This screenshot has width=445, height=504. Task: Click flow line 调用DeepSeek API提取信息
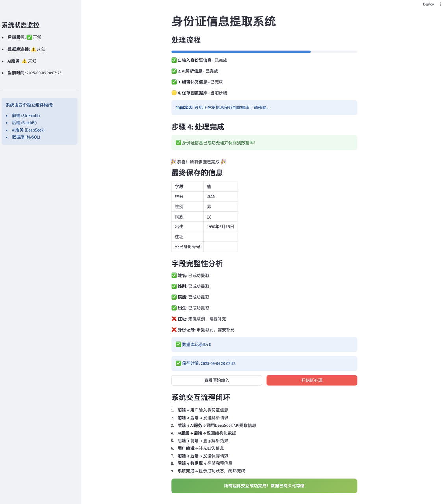click(x=217, y=426)
